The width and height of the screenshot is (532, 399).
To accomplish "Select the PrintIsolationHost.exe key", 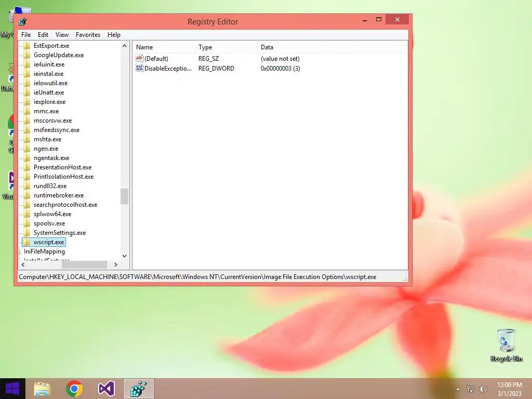I will pos(63,177).
